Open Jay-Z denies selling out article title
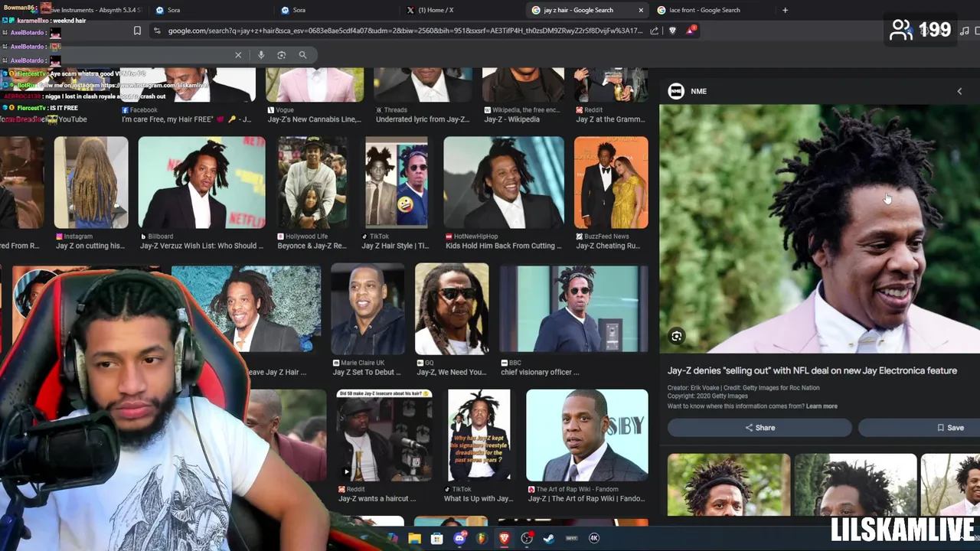This screenshot has height=551, width=980. coord(812,370)
